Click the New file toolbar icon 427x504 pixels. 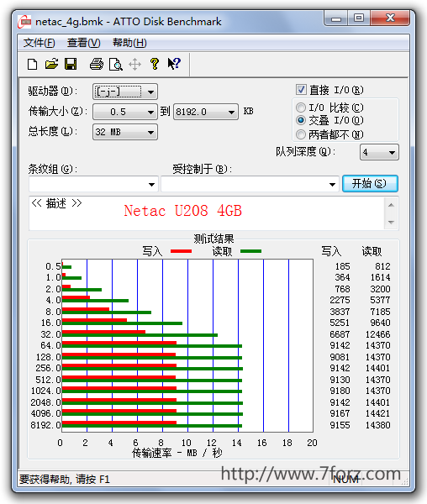(32, 64)
